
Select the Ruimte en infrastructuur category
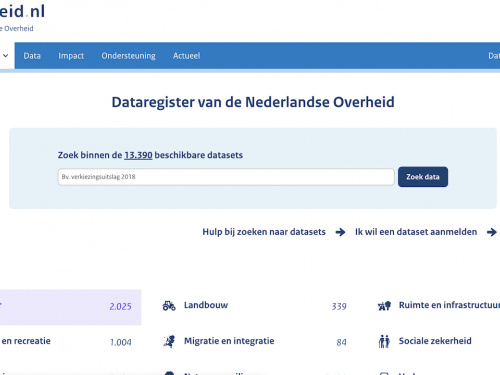tap(449, 305)
